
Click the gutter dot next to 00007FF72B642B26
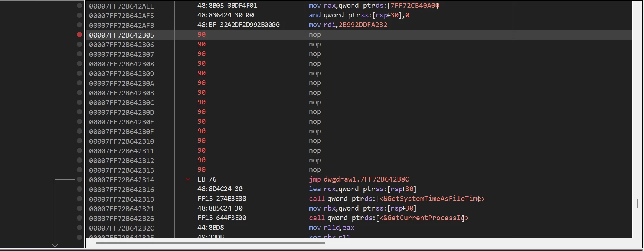click(x=79, y=218)
